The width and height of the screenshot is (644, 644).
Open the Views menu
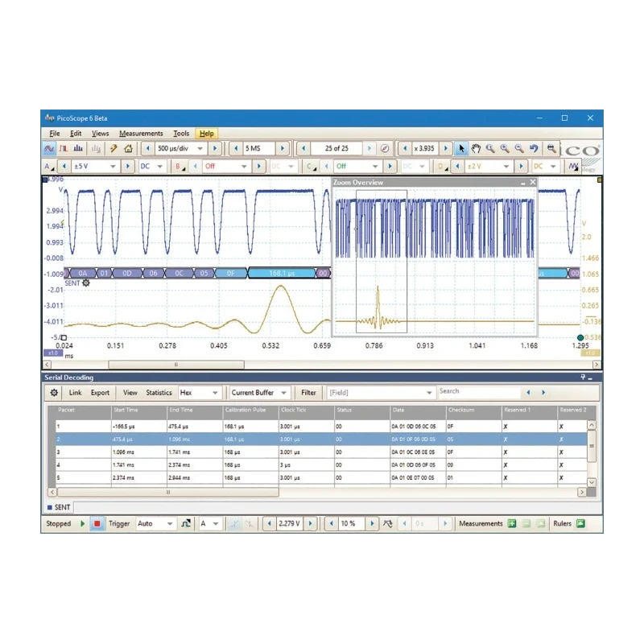point(100,134)
